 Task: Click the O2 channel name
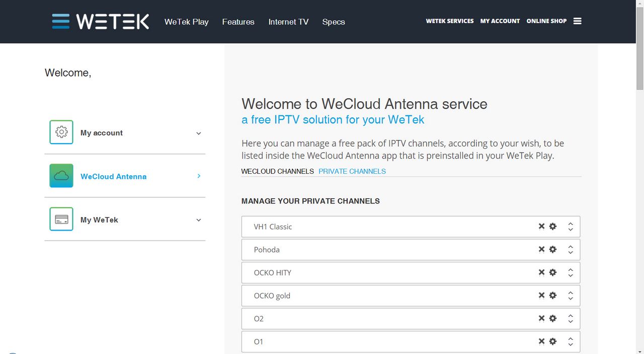[x=259, y=319]
